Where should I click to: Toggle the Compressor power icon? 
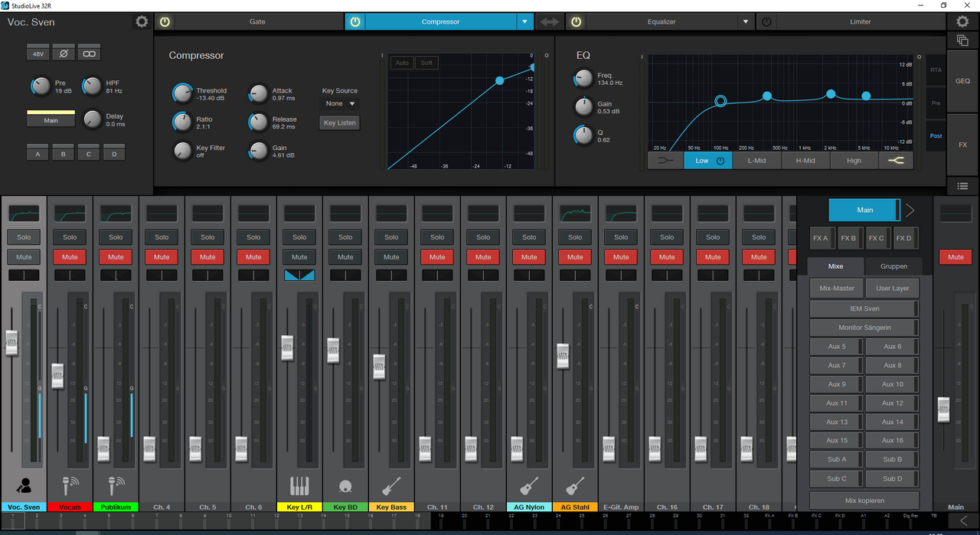click(x=354, y=22)
